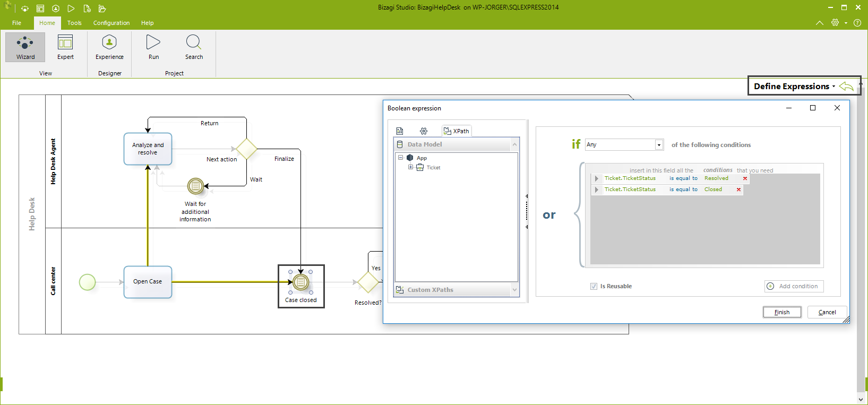The height and width of the screenshot is (405, 868).
Task: Open the Experience designer
Action: tap(109, 47)
